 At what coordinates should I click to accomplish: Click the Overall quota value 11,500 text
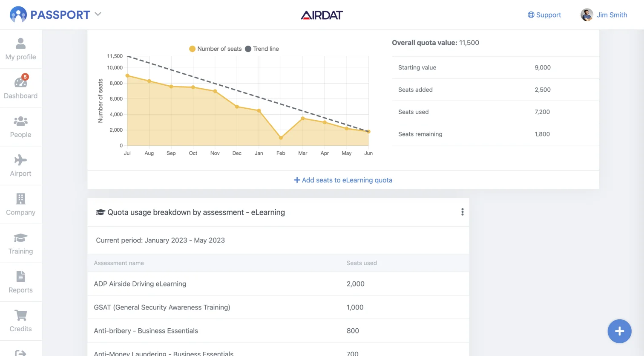pos(435,43)
